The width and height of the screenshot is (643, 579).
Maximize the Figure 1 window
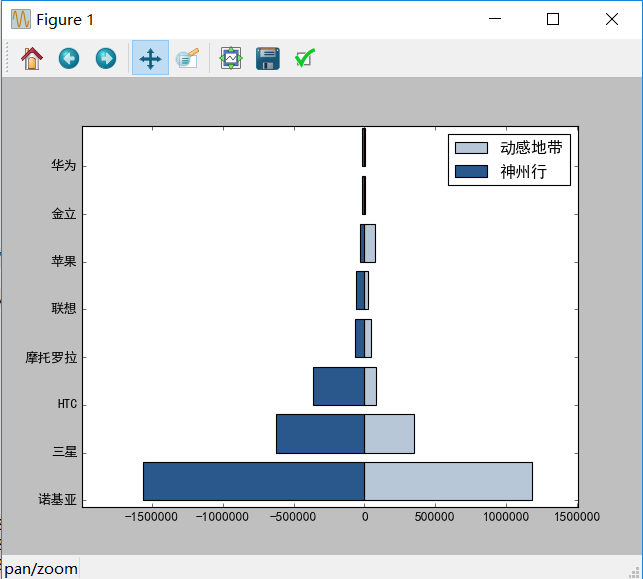(x=553, y=19)
